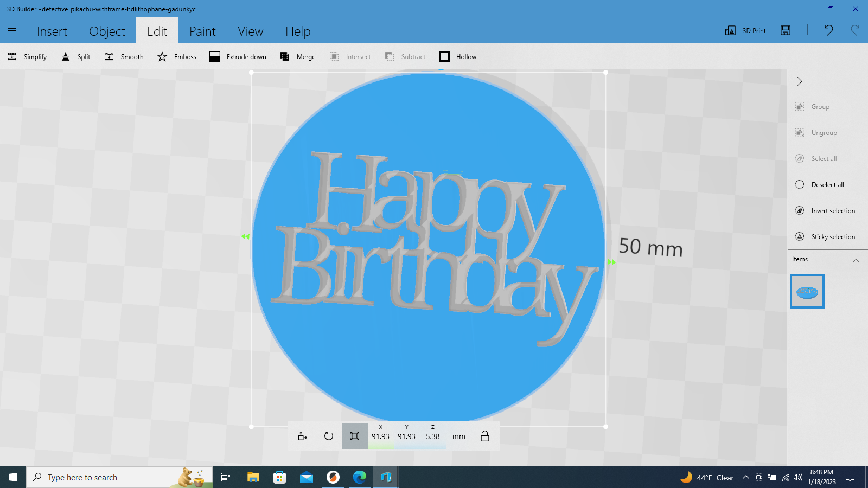Show hidden system tray icons
Viewport: 868px width, 488px height.
746,477
